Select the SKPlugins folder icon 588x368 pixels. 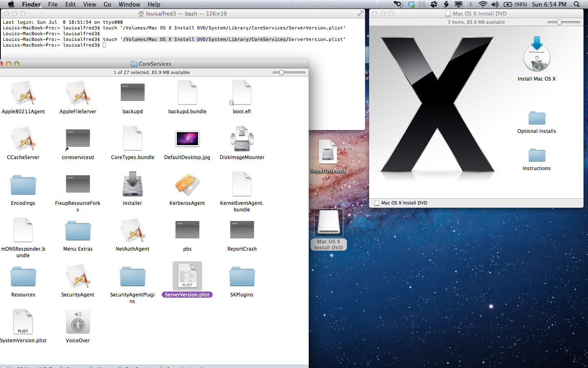(242, 276)
